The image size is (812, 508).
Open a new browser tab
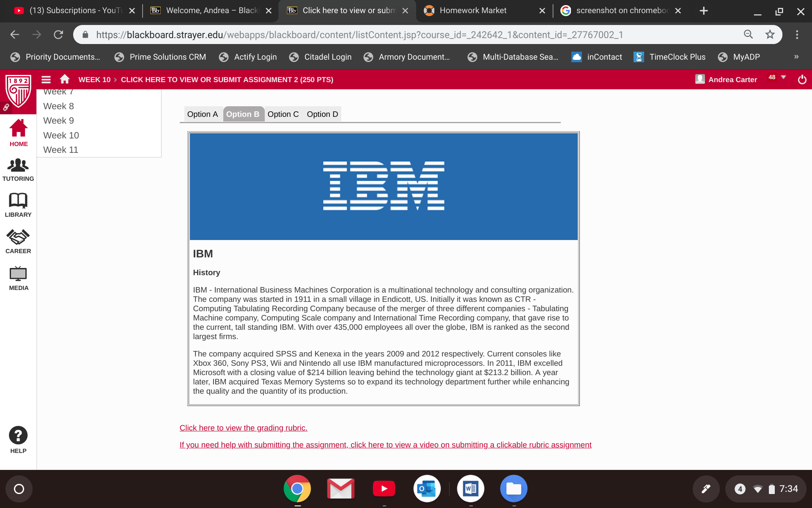[x=704, y=11]
